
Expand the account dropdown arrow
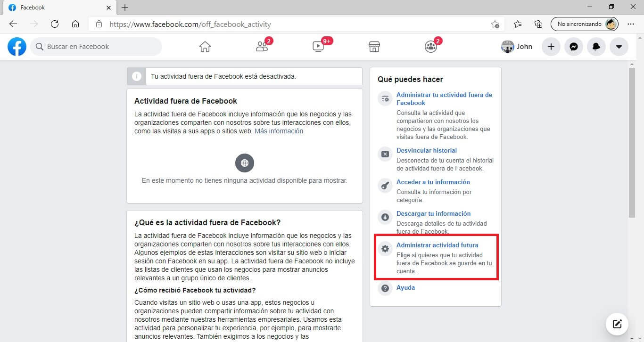(619, 47)
